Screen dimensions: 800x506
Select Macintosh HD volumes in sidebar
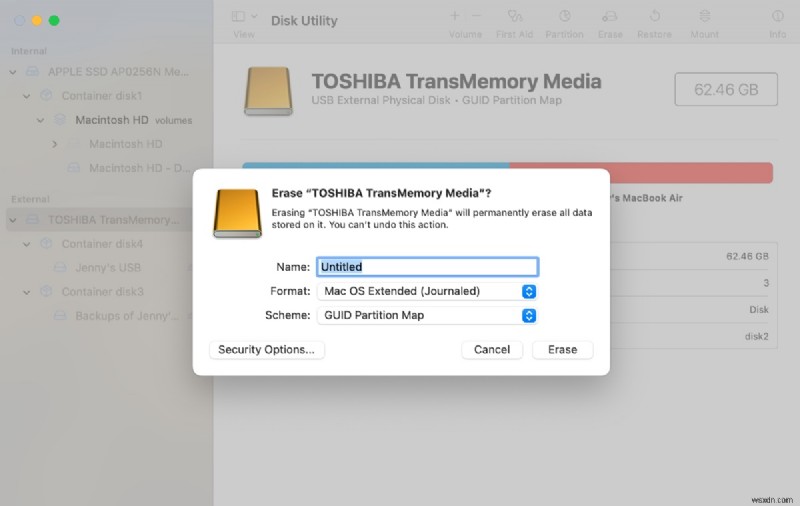[x=134, y=120]
